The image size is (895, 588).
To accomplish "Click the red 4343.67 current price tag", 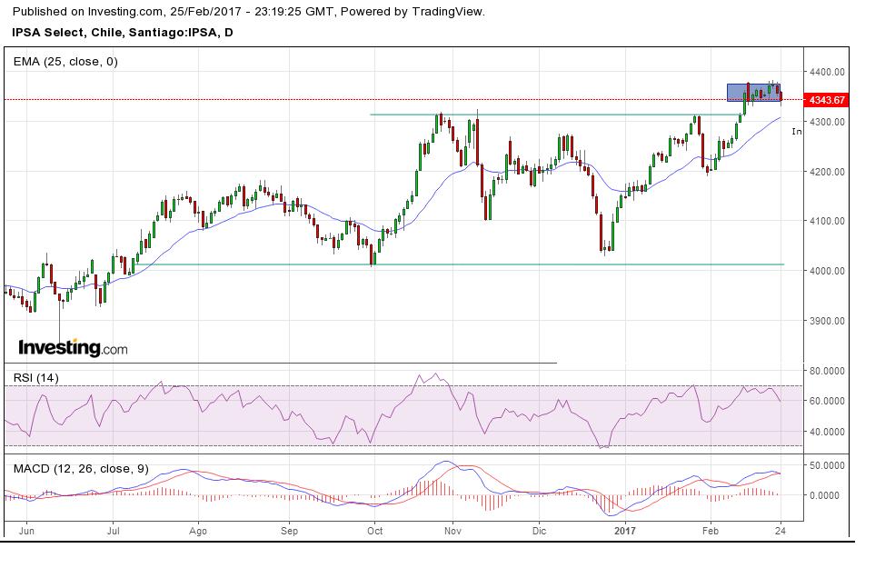I will point(827,100).
